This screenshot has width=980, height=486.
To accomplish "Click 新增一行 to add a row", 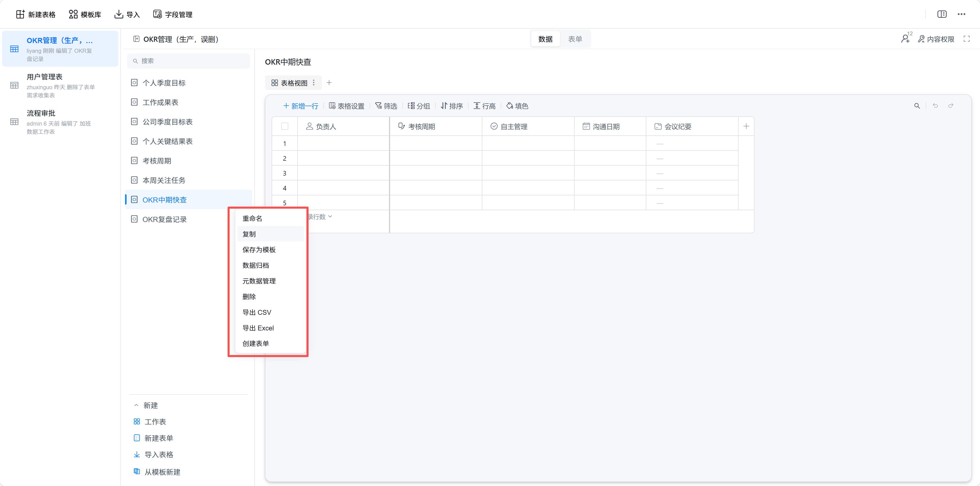I will click(301, 106).
